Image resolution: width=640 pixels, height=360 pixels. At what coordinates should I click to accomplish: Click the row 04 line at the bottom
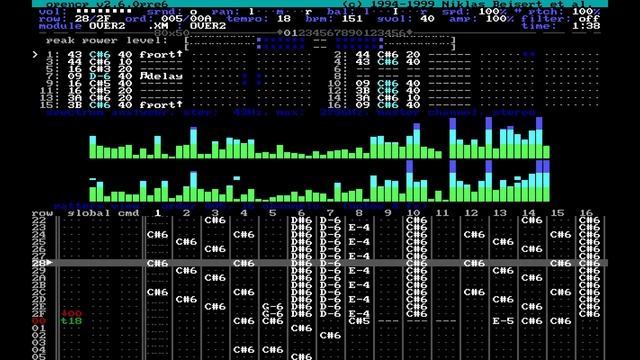(320, 350)
